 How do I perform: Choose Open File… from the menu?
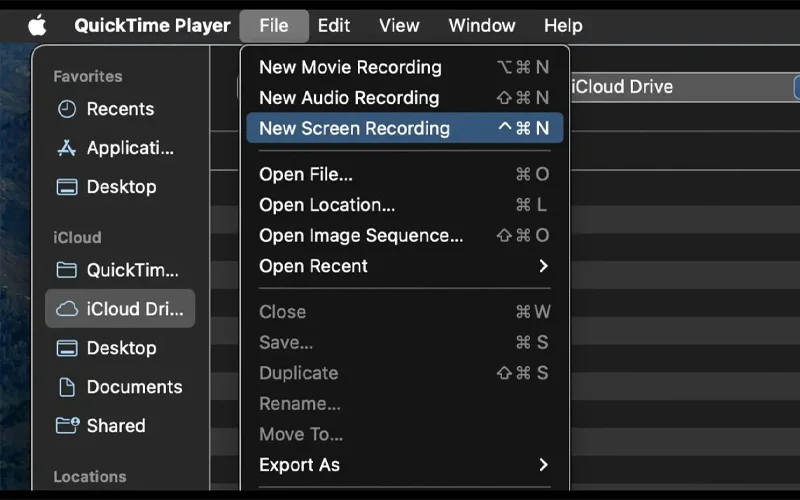point(405,174)
